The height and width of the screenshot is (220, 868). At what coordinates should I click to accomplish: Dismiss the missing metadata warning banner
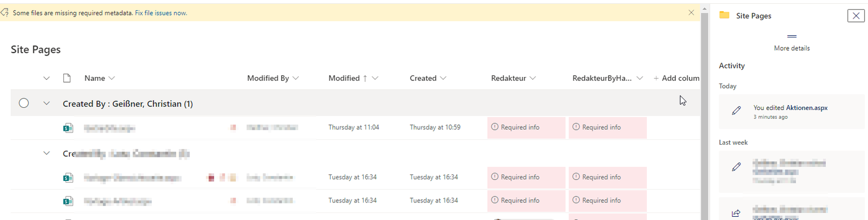(x=691, y=13)
